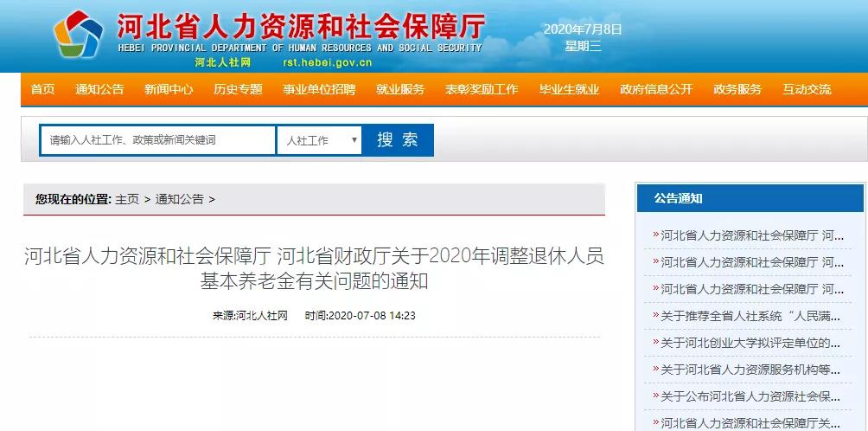Screen dimensions: 868x431
Task: Open 事业单位招聘 navigation item
Action: click(319, 89)
